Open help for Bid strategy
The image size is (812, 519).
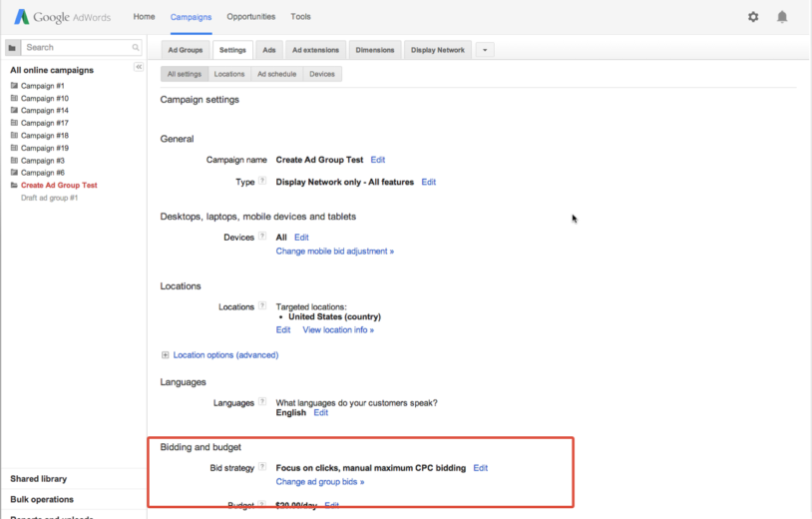coord(262,467)
